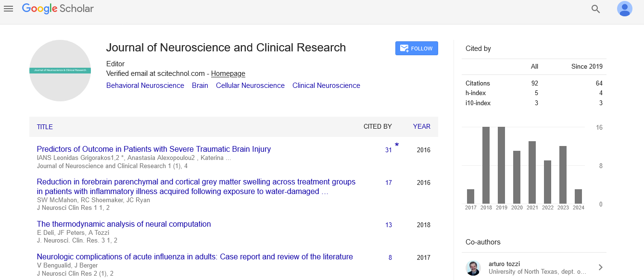This screenshot has height=280, width=644.
Task: Open 'The thermodynamic analysis of neural computation'
Action: click(x=124, y=224)
